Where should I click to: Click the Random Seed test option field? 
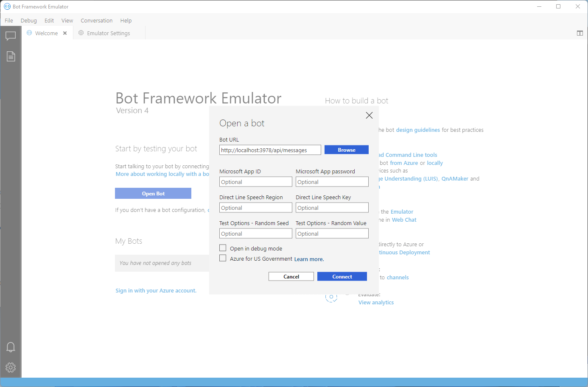(x=256, y=234)
